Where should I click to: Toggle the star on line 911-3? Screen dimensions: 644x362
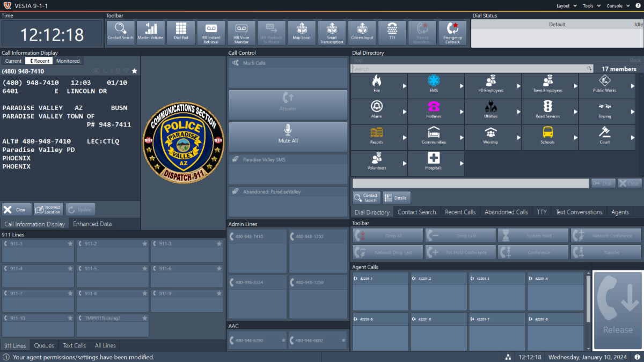click(219, 244)
